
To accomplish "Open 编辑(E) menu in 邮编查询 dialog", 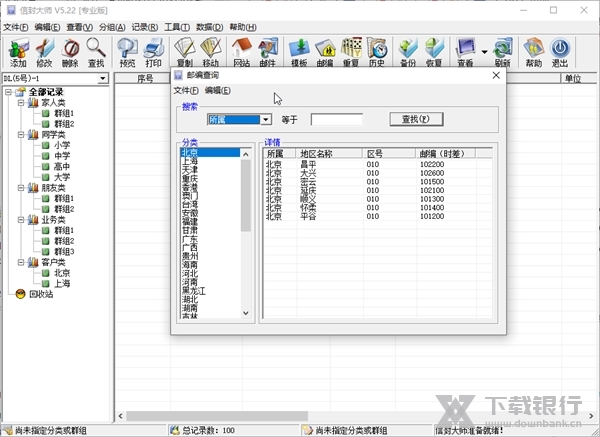I will pyautogui.click(x=217, y=91).
